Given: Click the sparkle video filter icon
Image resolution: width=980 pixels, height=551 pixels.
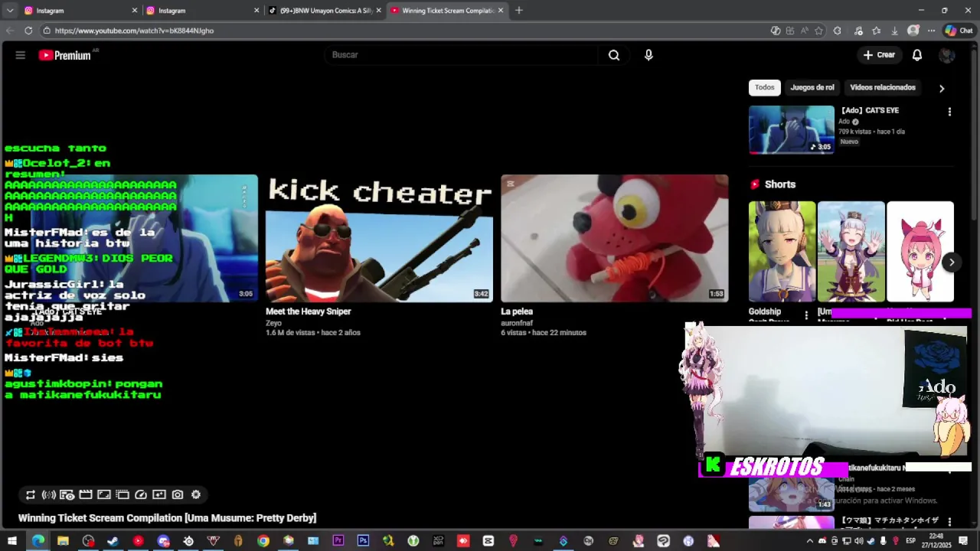Looking at the screenshot, I should pos(159,495).
